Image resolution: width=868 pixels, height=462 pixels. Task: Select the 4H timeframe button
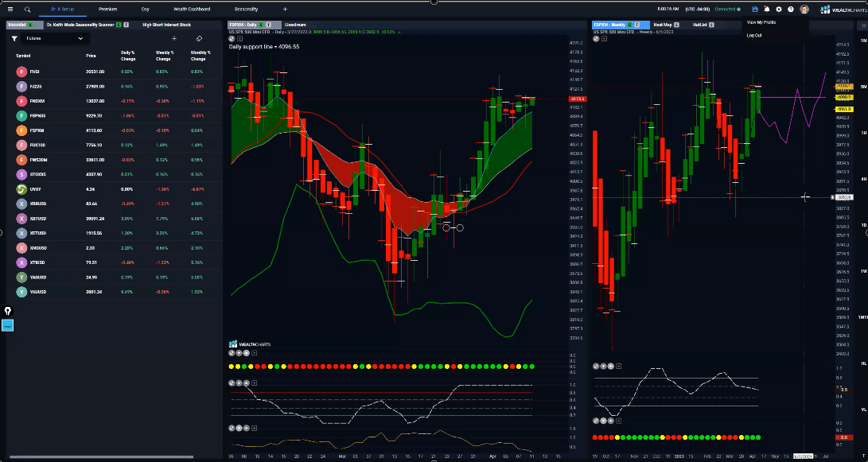point(863,179)
